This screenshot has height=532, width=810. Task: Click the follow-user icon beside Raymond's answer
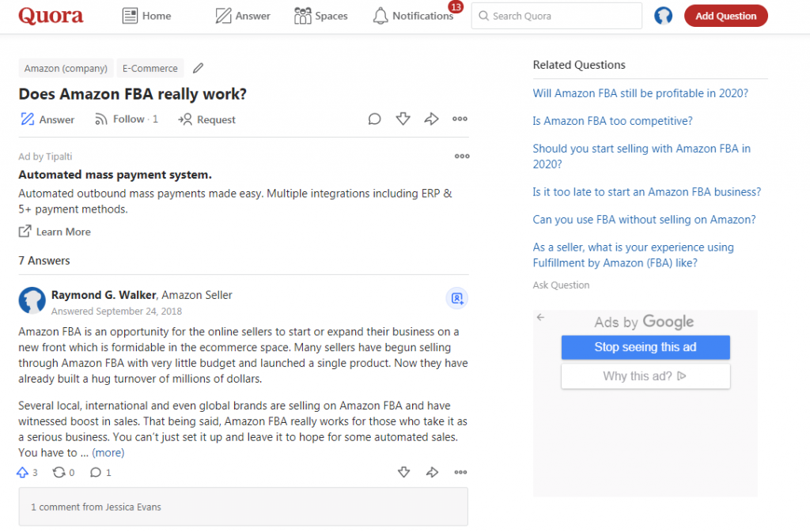[457, 298]
